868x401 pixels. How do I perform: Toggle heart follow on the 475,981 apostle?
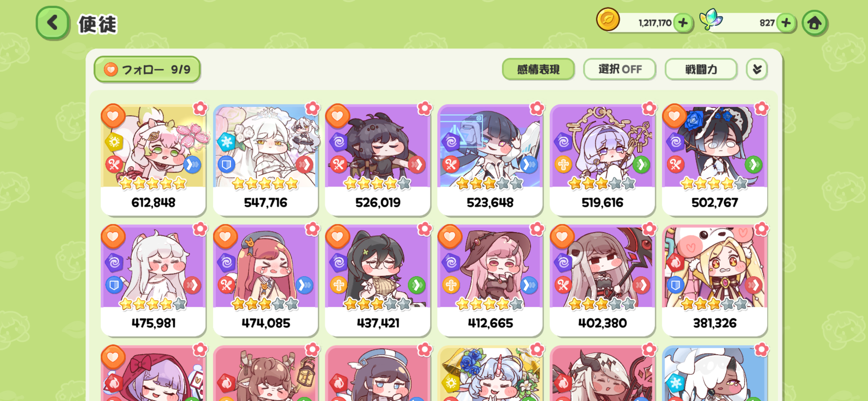coord(113,236)
